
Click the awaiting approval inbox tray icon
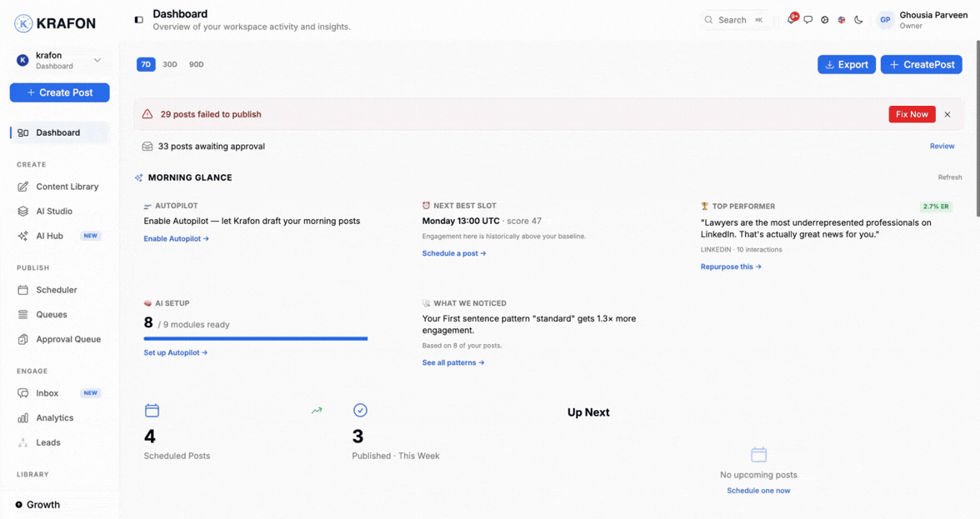147,146
